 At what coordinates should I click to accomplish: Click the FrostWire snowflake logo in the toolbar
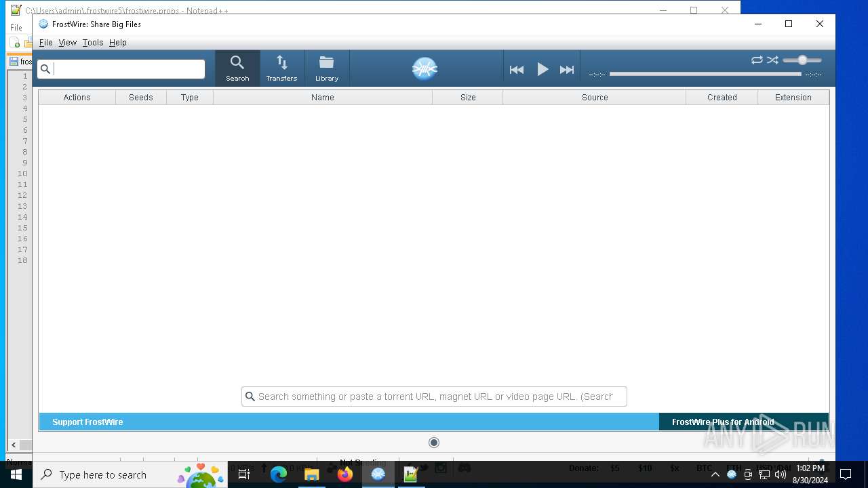(425, 68)
